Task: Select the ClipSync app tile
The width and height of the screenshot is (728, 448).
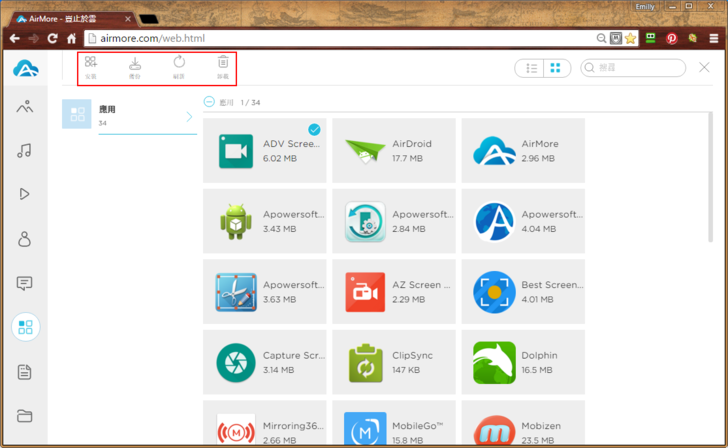Action: click(394, 362)
